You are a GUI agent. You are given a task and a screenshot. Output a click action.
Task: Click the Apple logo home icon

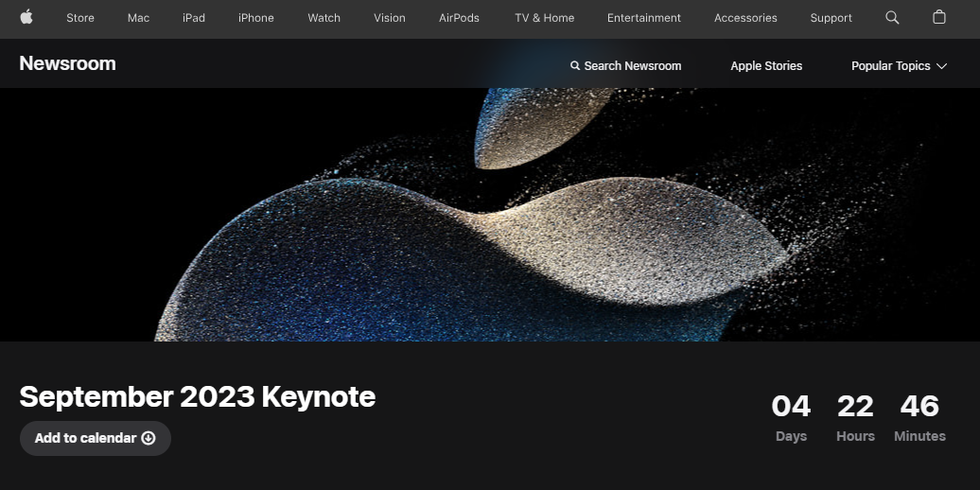pos(26,17)
